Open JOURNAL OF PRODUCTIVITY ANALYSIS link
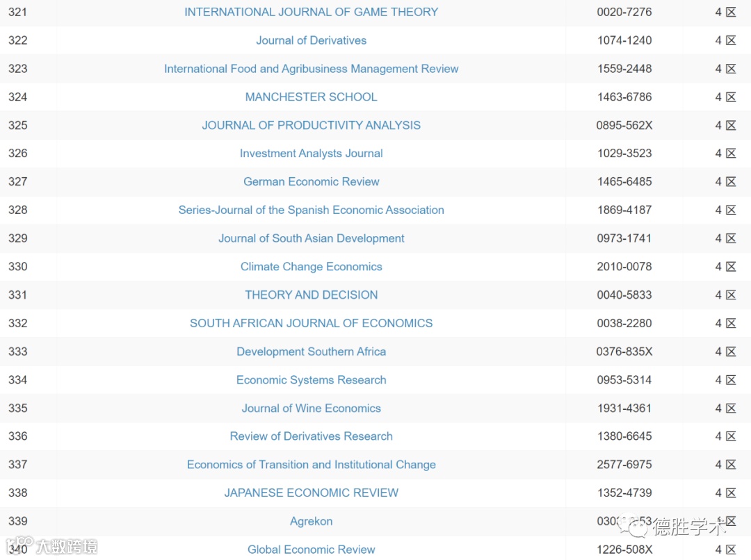The image size is (751, 560). (312, 125)
